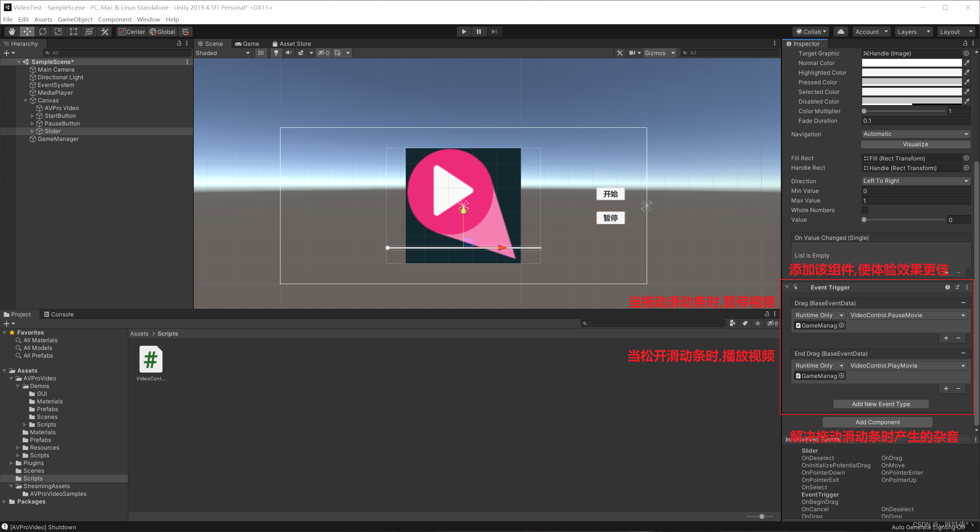Viewport: 980px width, 532px height.
Task: Open the cloud services icon
Action: click(x=841, y=32)
